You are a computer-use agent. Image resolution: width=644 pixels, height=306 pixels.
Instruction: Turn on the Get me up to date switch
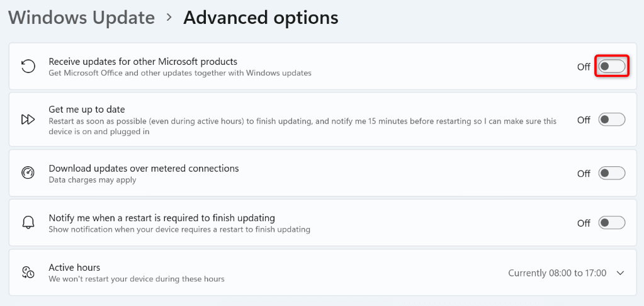(x=612, y=120)
